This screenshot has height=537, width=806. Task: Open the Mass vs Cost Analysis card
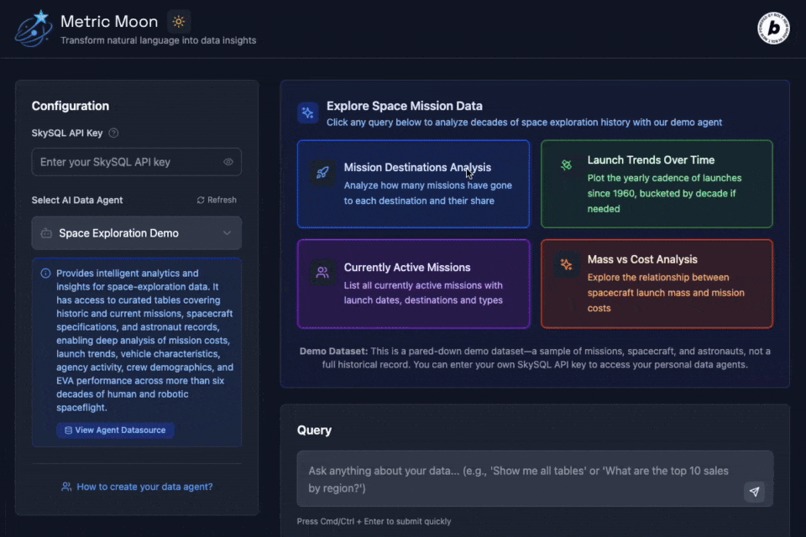pyautogui.click(x=656, y=284)
